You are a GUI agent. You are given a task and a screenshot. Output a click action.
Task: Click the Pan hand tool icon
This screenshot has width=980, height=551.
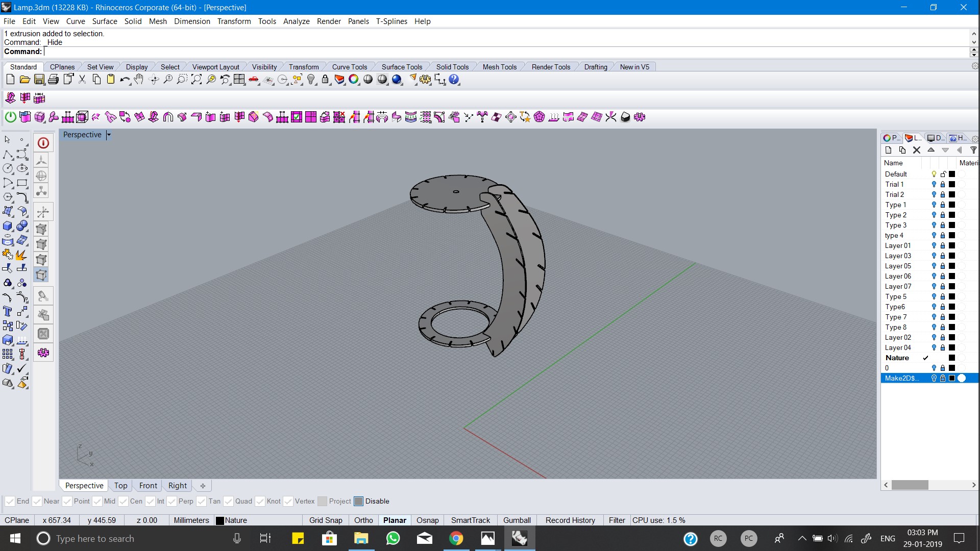[x=139, y=80]
